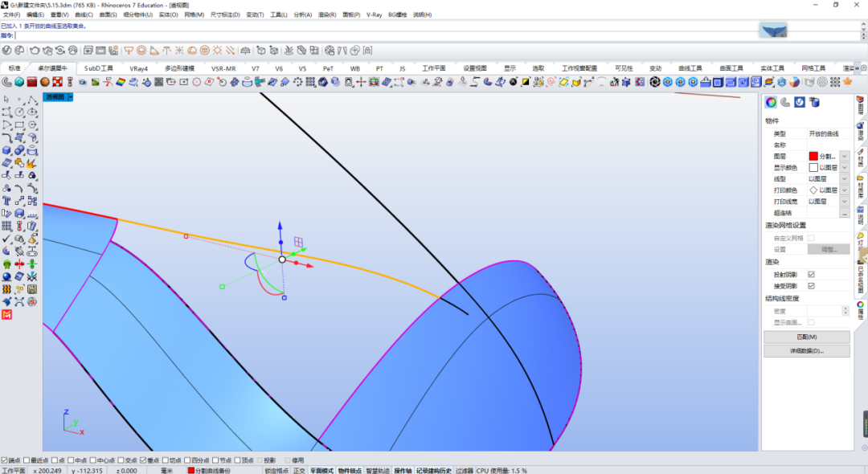This screenshot has height=474, width=868.
Task: Select the circle tool in left toolbar
Action: tap(19, 112)
